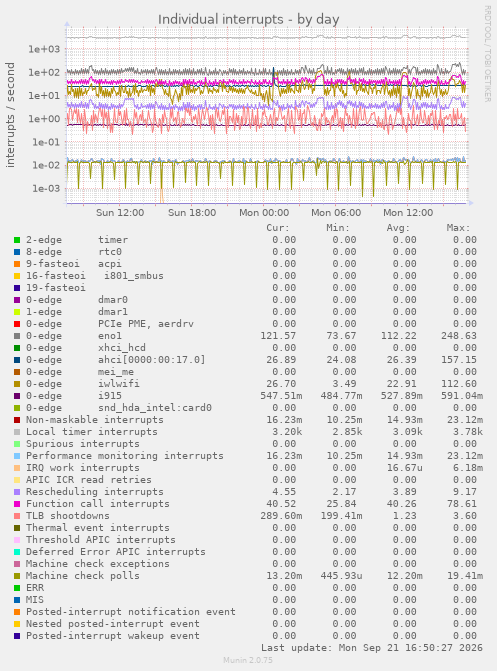Viewport: 497px width, 671px height.
Task: Click the 1e+03 y-axis label
Action: [44, 49]
